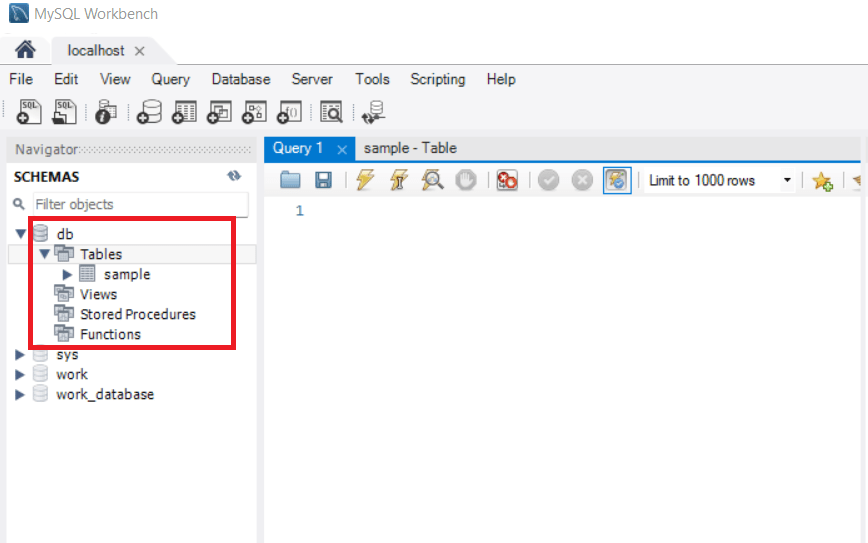The height and width of the screenshot is (543, 868).
Task: Open the Scripting menu
Action: tap(437, 79)
